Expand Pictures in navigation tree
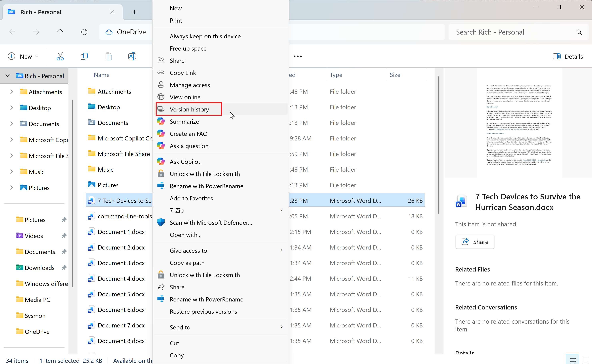 tap(11, 188)
